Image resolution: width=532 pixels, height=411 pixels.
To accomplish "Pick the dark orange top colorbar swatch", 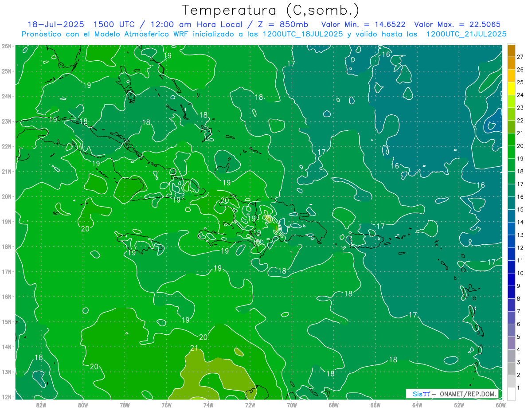I will point(511,51).
